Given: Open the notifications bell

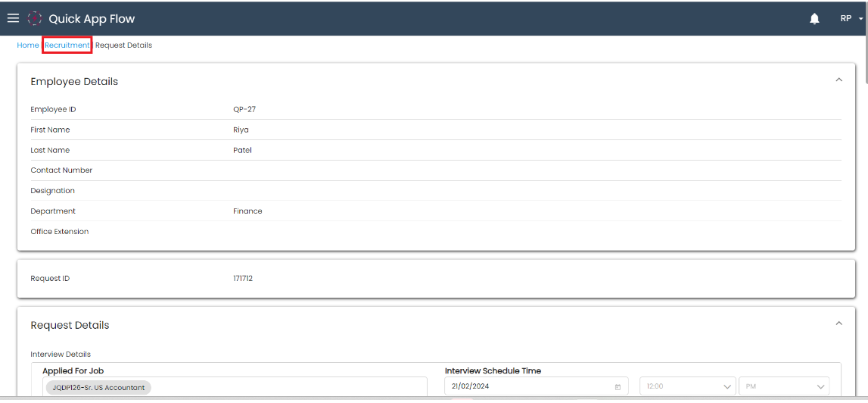Looking at the screenshot, I should click(814, 19).
